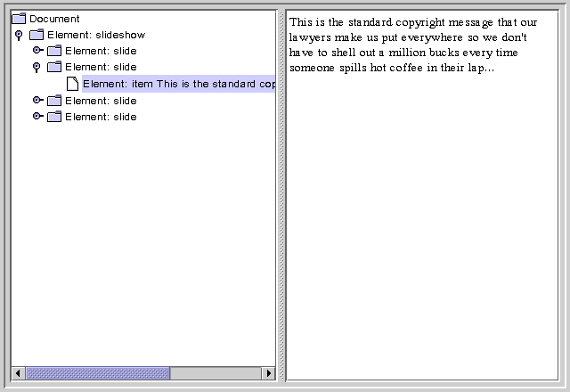570x392 pixels.
Task: Collapse the expanded second slide element
Action: (37, 67)
